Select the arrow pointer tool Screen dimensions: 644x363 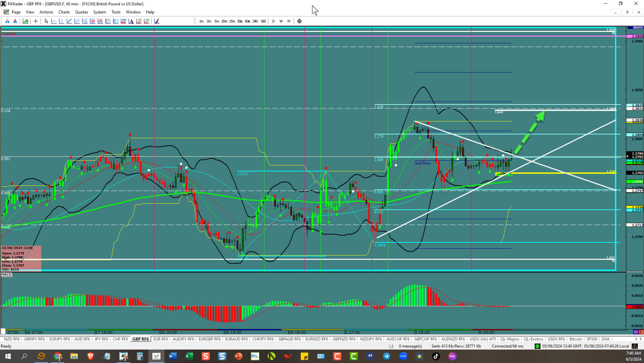coord(46,21)
